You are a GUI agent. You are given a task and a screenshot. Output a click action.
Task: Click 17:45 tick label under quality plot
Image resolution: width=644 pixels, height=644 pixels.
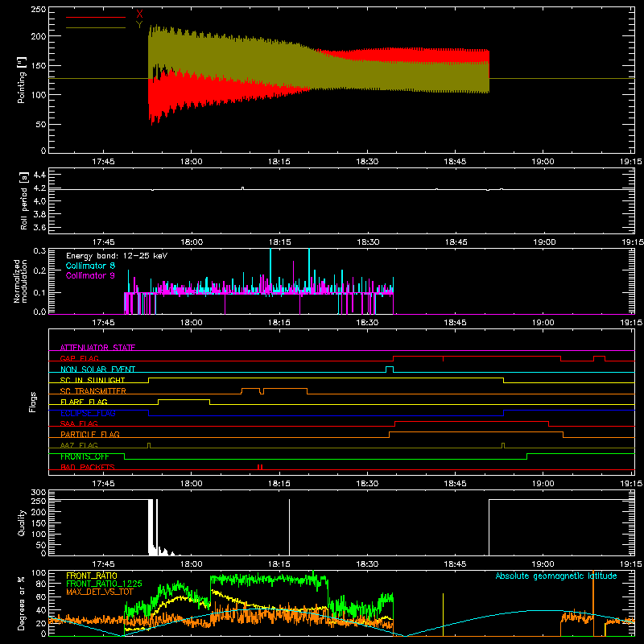coord(103,564)
